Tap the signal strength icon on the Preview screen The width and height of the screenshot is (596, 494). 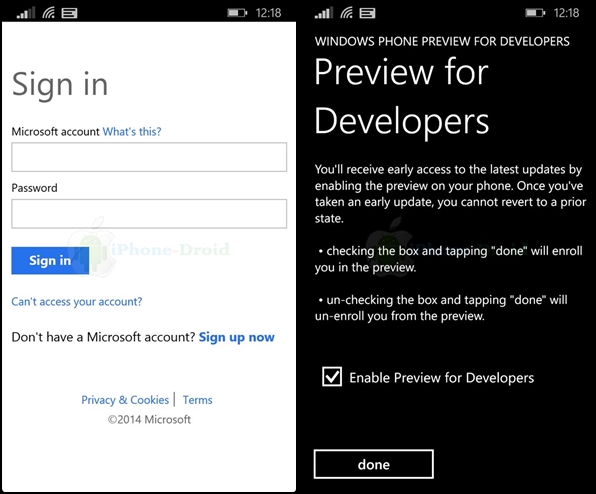click(324, 13)
